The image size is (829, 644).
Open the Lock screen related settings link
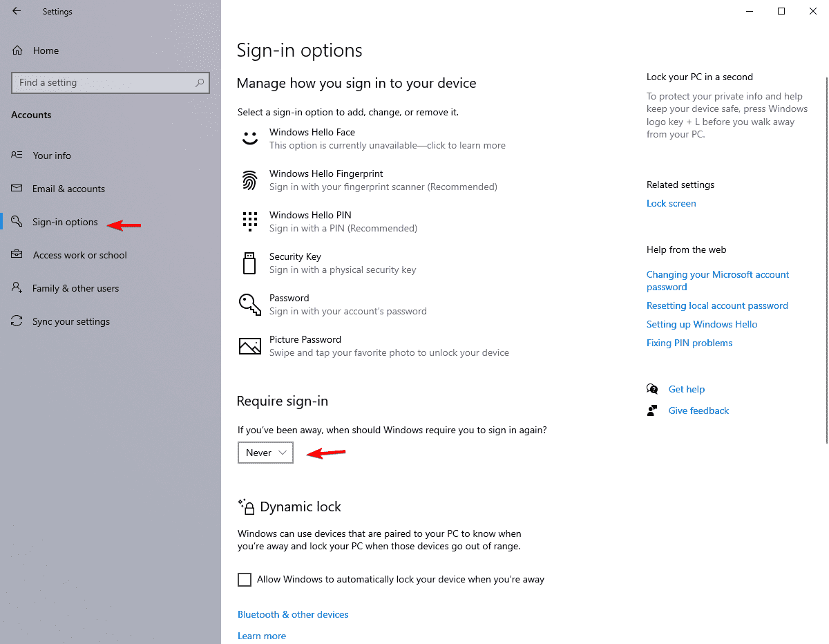click(x=671, y=203)
